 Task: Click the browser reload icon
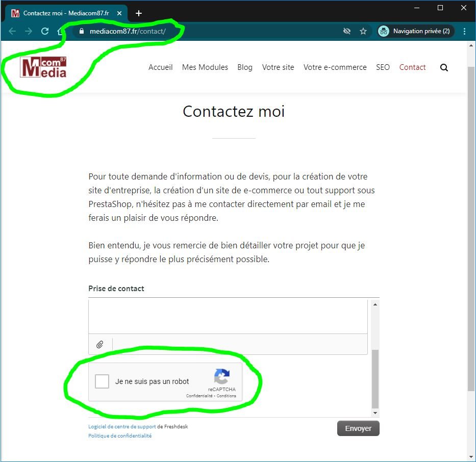click(45, 31)
